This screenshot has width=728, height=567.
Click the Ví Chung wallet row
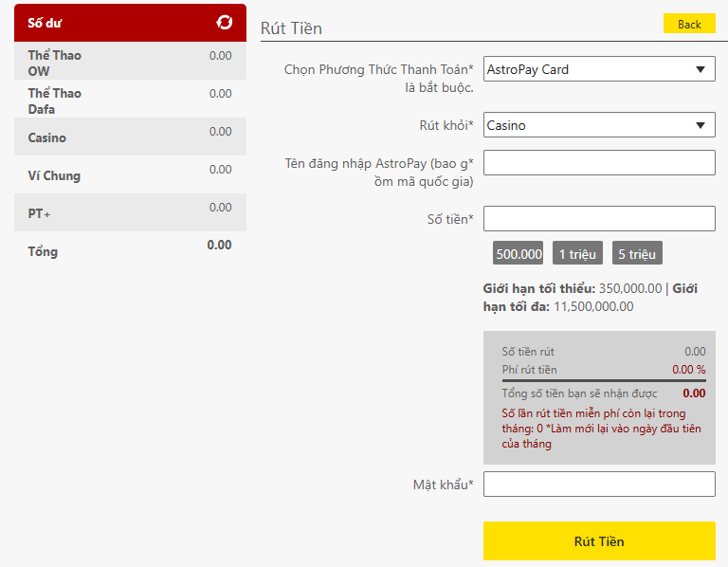[x=130, y=175]
